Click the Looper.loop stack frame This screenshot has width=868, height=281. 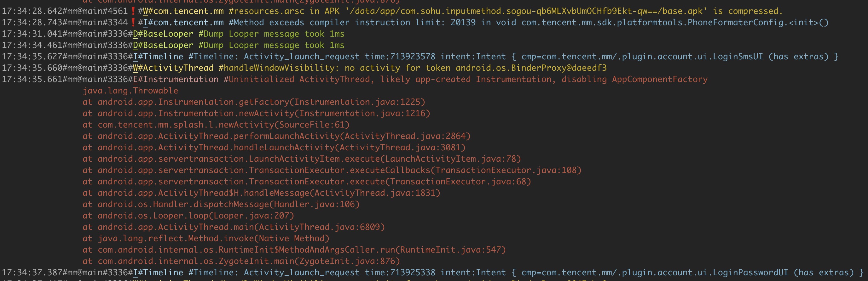pyautogui.click(x=188, y=216)
